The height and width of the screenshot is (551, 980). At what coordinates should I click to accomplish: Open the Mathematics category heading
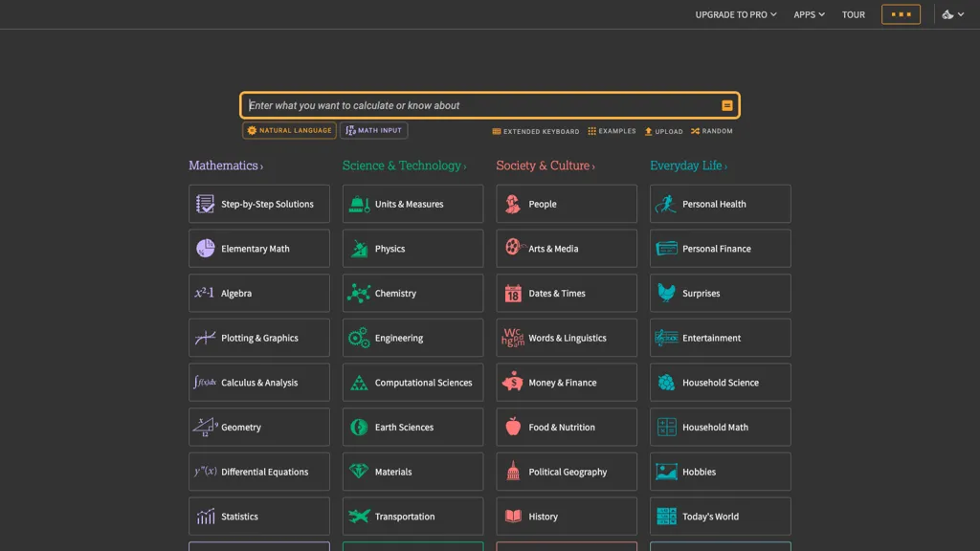225,165
